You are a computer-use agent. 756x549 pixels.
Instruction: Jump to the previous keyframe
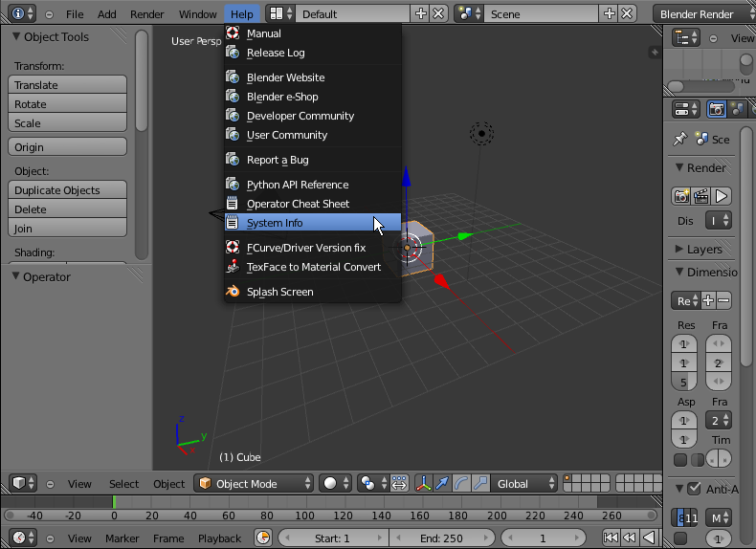pyautogui.click(x=629, y=538)
